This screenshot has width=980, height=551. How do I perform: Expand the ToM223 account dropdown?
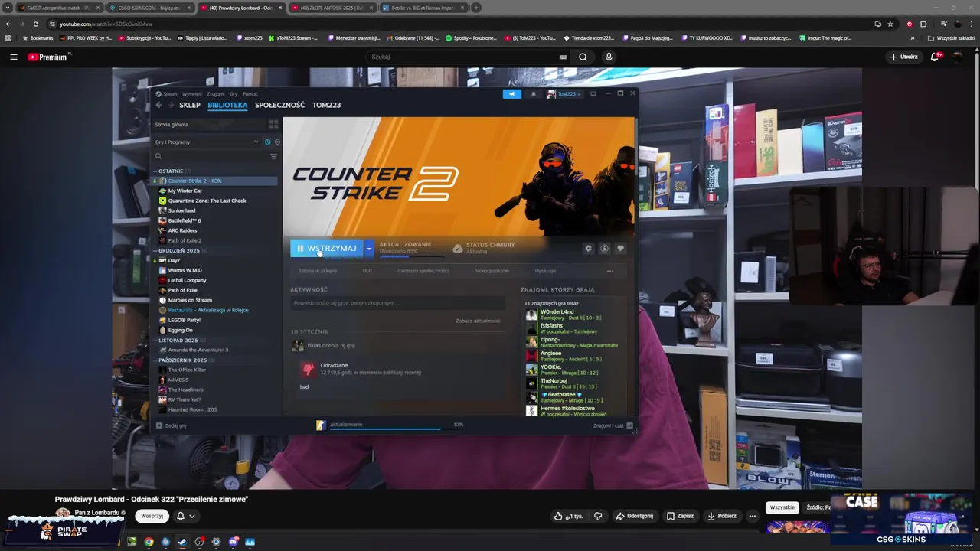(x=564, y=94)
